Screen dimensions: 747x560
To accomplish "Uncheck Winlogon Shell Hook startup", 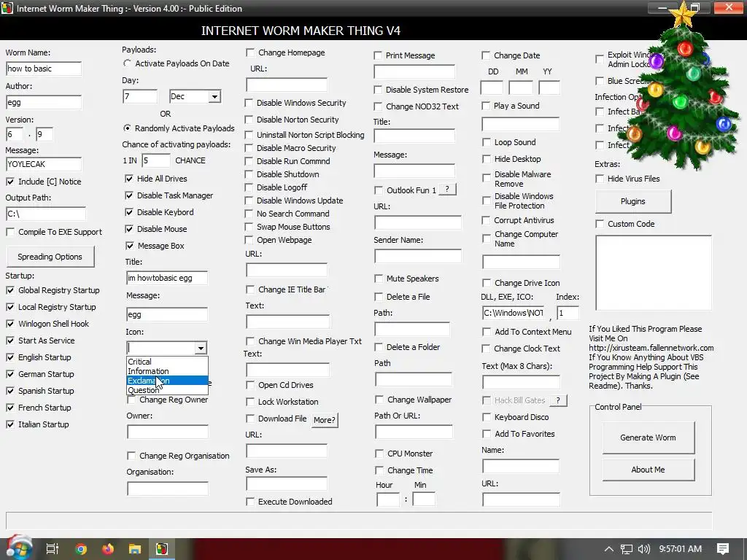I will click(x=10, y=324).
